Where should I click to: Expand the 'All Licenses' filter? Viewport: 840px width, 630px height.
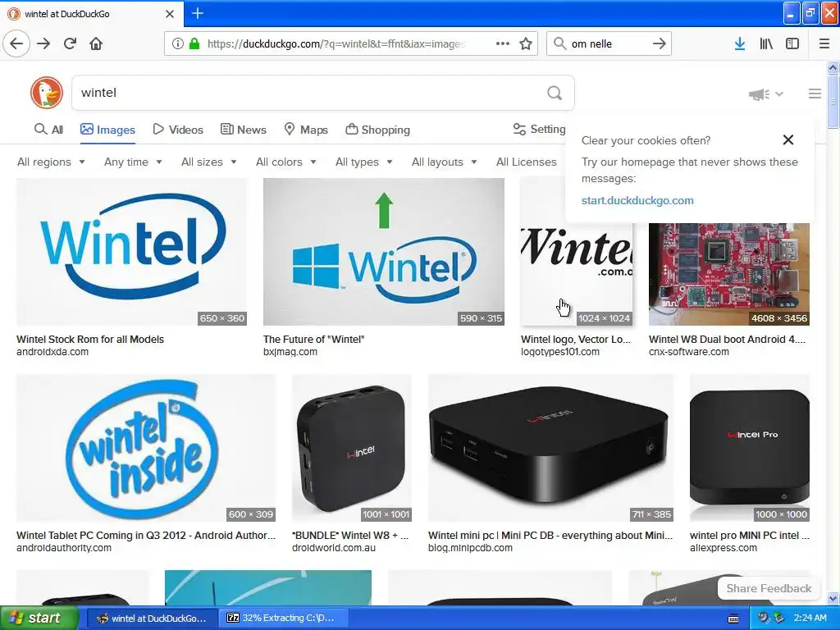(x=527, y=162)
